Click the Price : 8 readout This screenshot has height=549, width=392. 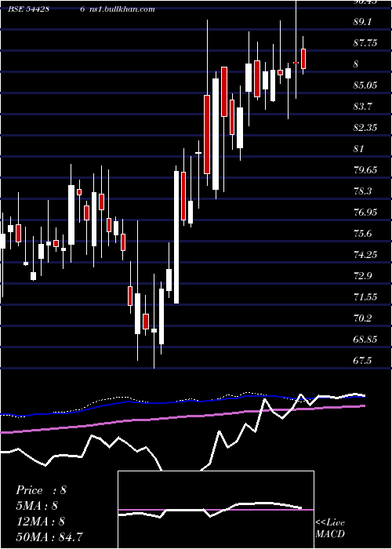pyautogui.click(x=41, y=490)
